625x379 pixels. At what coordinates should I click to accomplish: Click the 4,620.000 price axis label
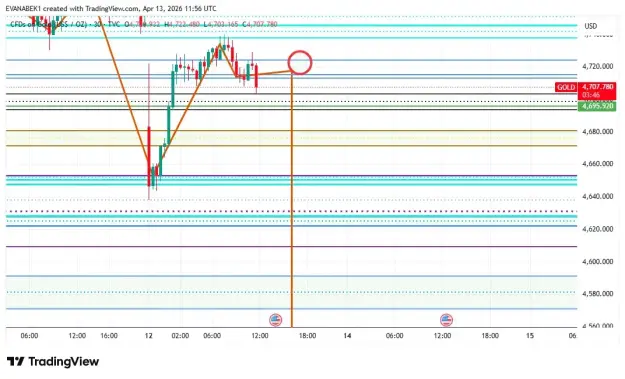597,229
